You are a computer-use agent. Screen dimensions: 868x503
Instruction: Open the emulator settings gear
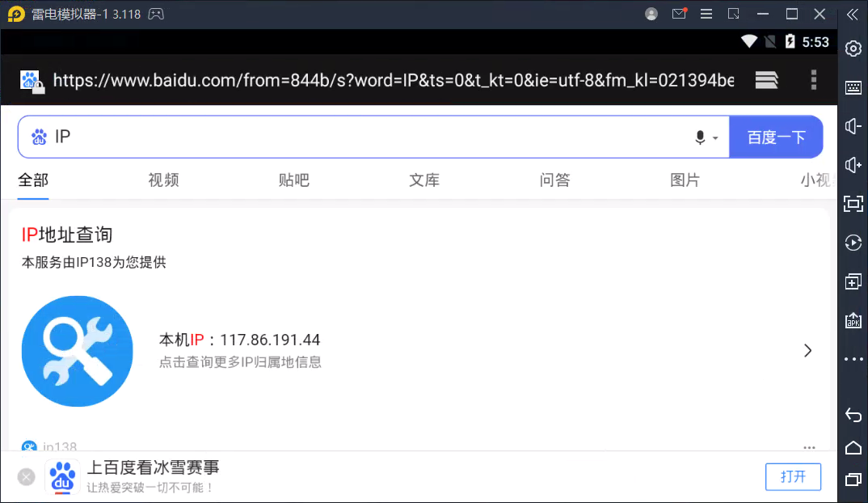853,49
